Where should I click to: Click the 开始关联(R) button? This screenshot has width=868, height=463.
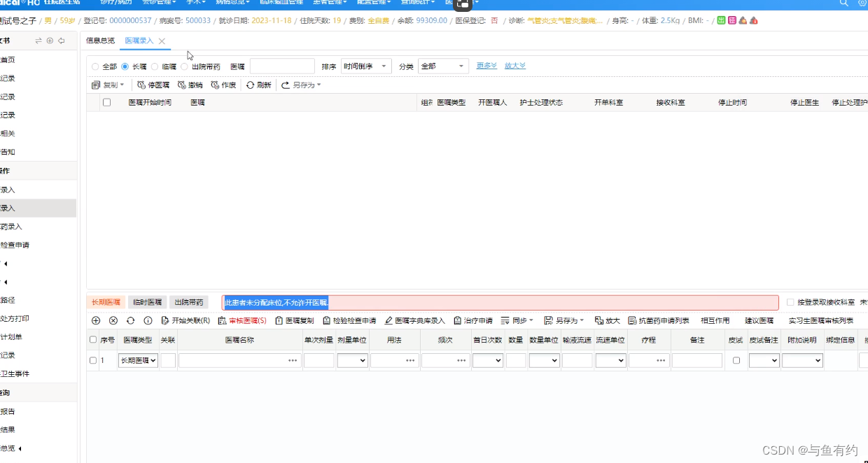(185, 320)
